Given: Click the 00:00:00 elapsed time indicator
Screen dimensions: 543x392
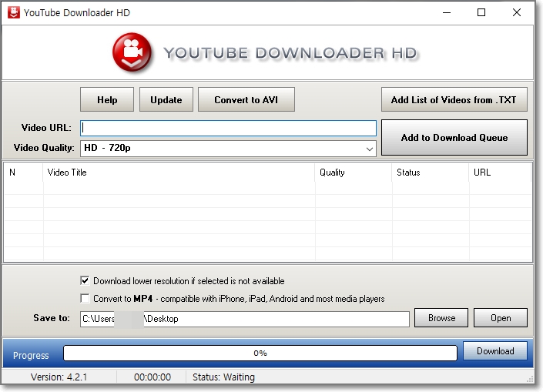Looking at the screenshot, I should click(153, 377).
